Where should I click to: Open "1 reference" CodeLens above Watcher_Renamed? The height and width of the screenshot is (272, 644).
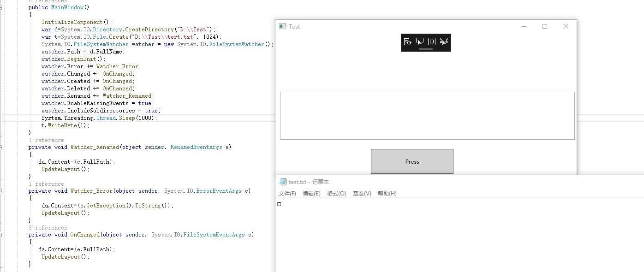(46, 140)
